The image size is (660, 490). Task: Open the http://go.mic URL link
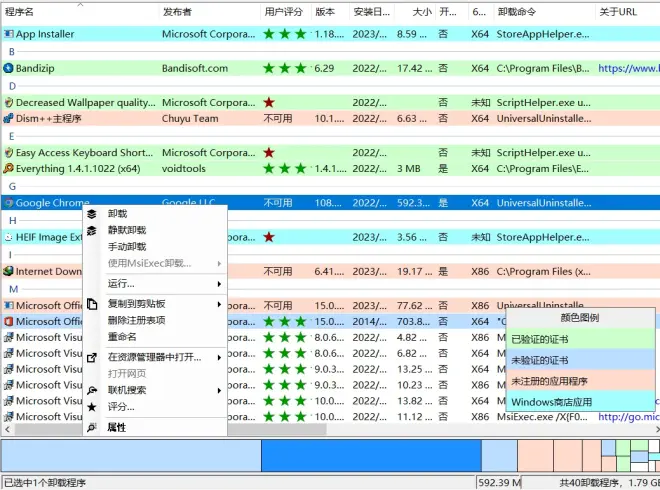pyautogui.click(x=629, y=417)
